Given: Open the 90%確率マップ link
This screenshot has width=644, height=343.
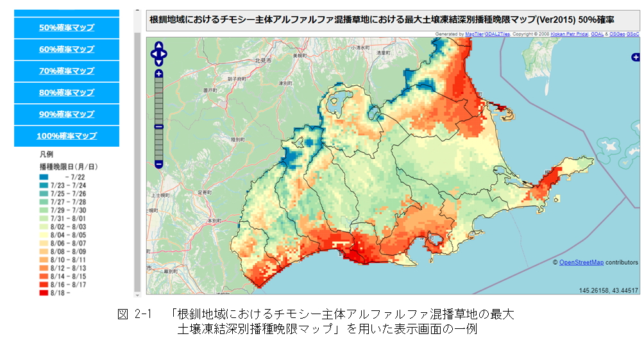Looking at the screenshot, I should 67,114.
